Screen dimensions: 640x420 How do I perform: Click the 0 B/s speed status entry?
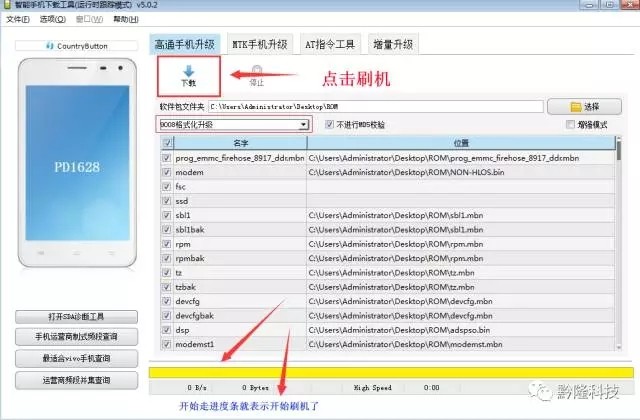pyautogui.click(x=197, y=388)
